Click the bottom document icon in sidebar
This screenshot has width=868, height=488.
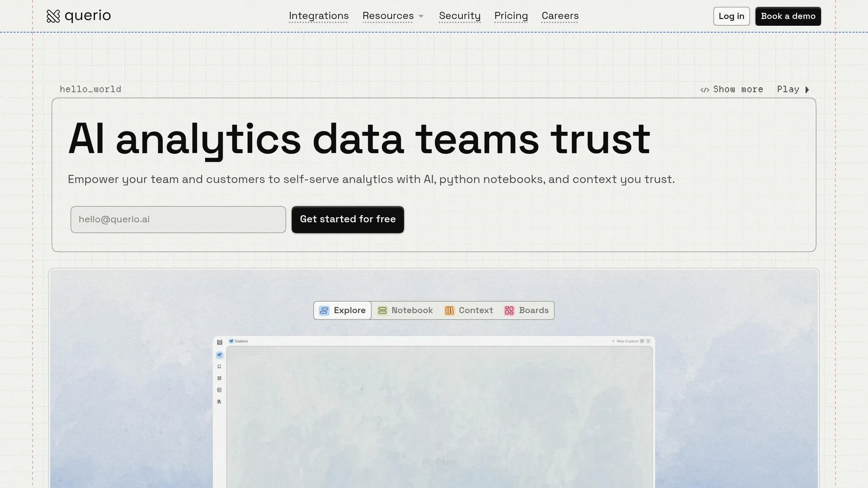point(219,402)
